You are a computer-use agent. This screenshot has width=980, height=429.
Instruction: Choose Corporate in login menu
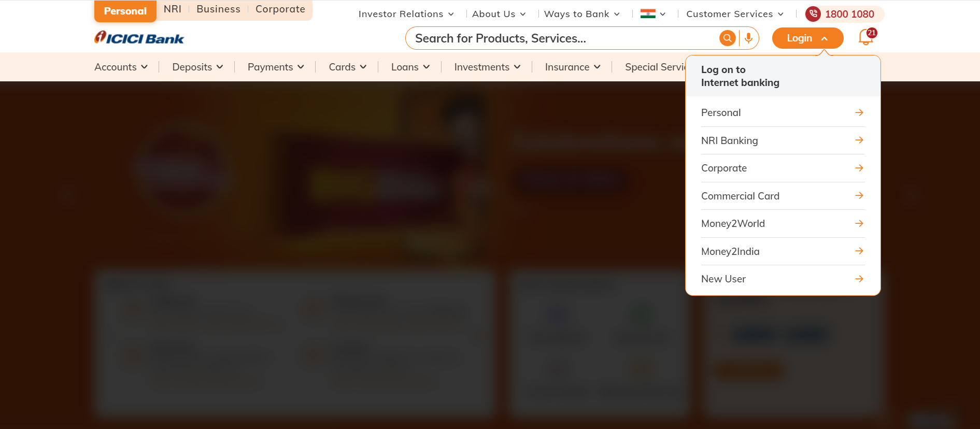[x=783, y=168]
